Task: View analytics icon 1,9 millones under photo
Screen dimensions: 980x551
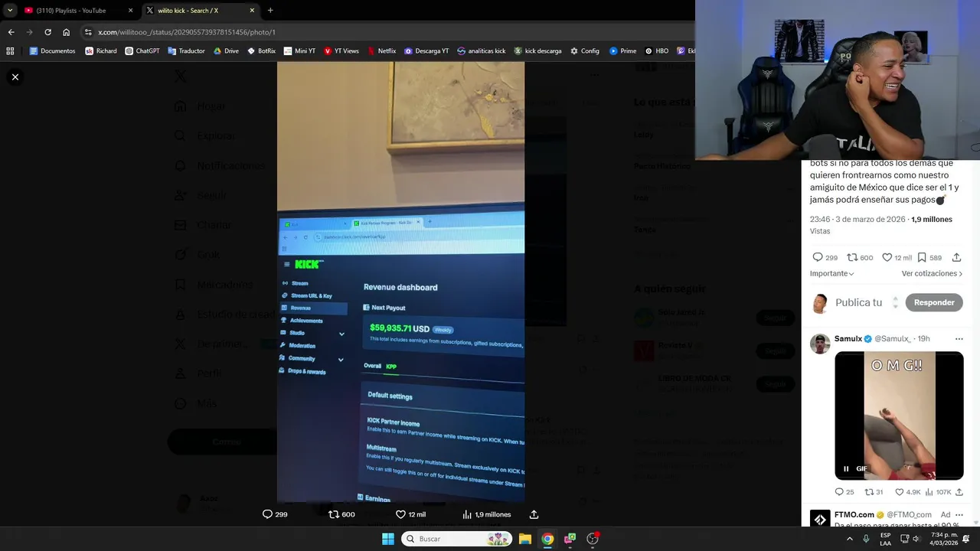Action: 467,514
